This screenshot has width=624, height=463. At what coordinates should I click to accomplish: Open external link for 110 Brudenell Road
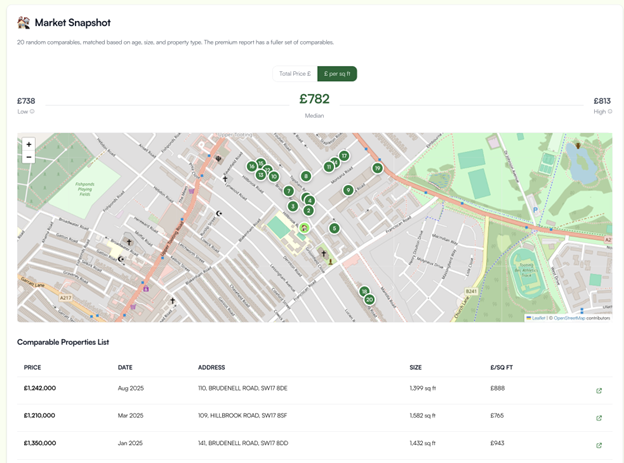(599, 391)
